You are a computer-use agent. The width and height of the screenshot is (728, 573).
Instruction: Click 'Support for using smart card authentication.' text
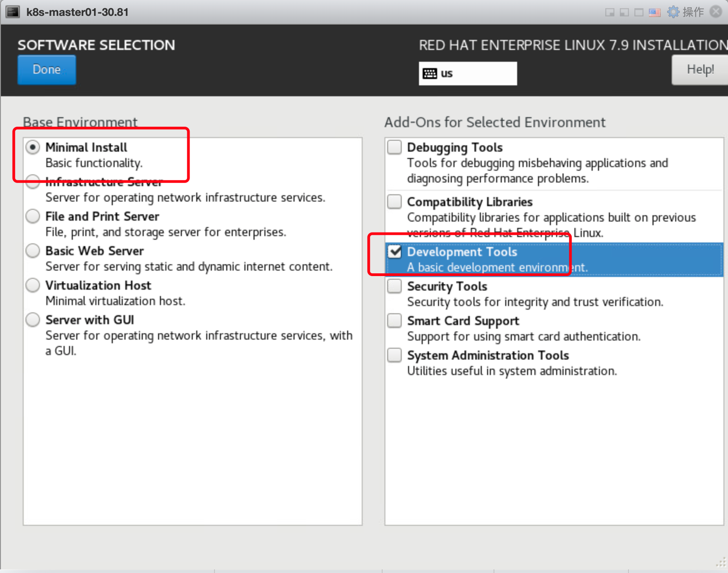click(524, 336)
